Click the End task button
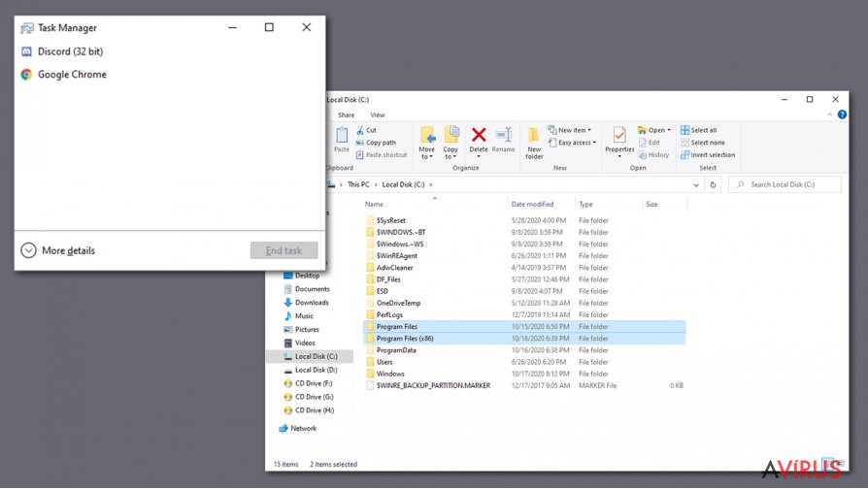Viewport: 868px width, 489px height. click(x=284, y=250)
